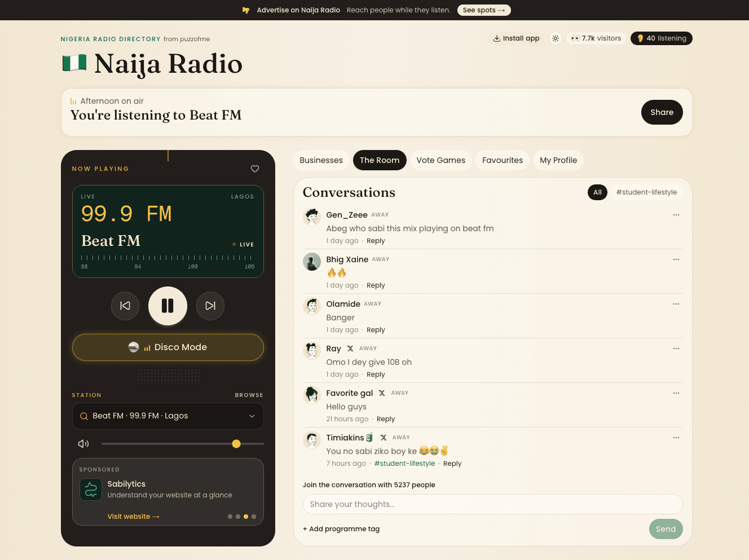
Task: Send the conversation message
Action: click(666, 529)
